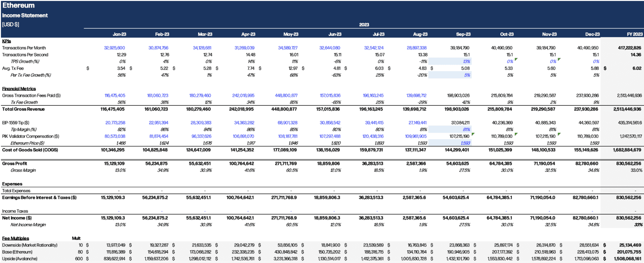The image size is (644, 263).
Task: Click the FY 2023 Cost of Goods Sold total
Action: [627, 150]
